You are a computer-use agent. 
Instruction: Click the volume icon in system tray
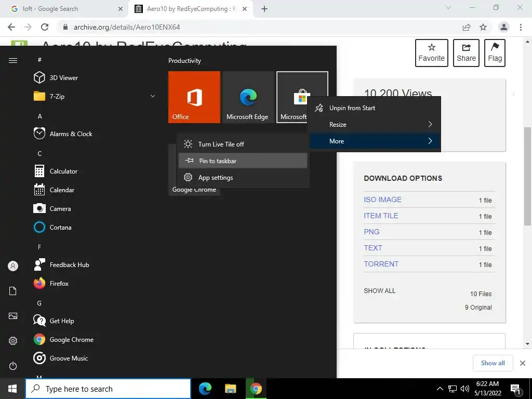465,389
